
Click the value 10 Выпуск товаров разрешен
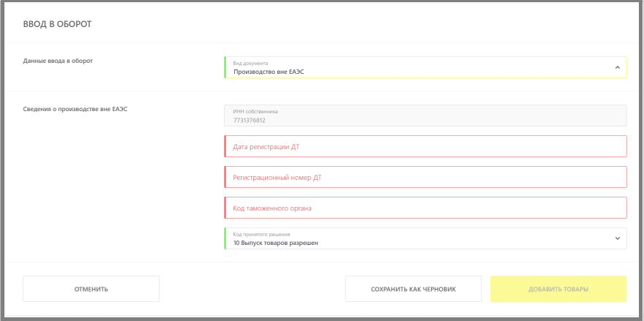276,243
